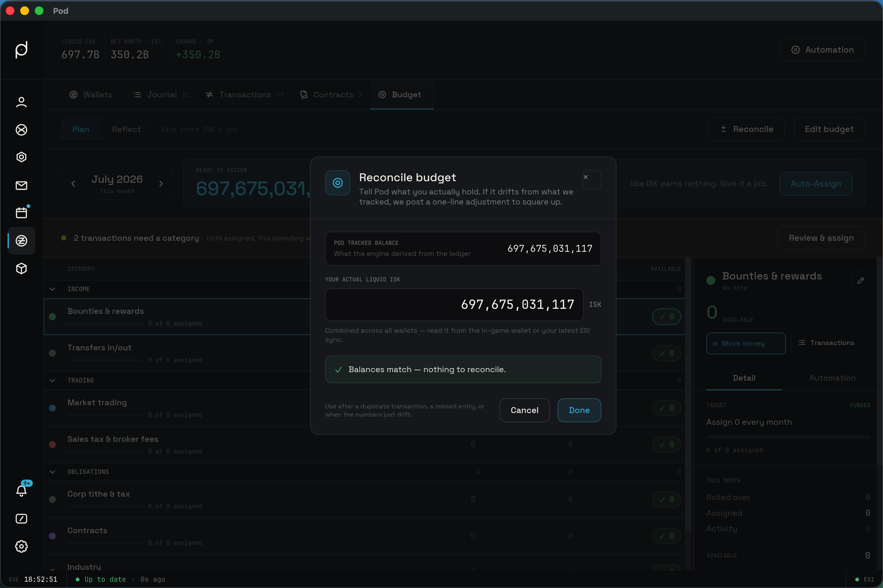Click the Transfers in/out available pill
This screenshot has height=588, width=883.
pyautogui.click(x=666, y=353)
